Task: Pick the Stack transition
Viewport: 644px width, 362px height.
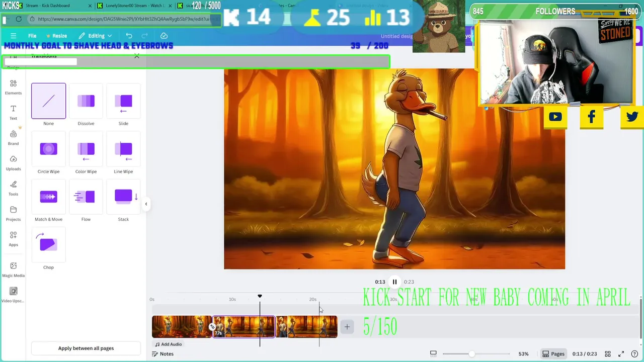Action: click(x=123, y=197)
